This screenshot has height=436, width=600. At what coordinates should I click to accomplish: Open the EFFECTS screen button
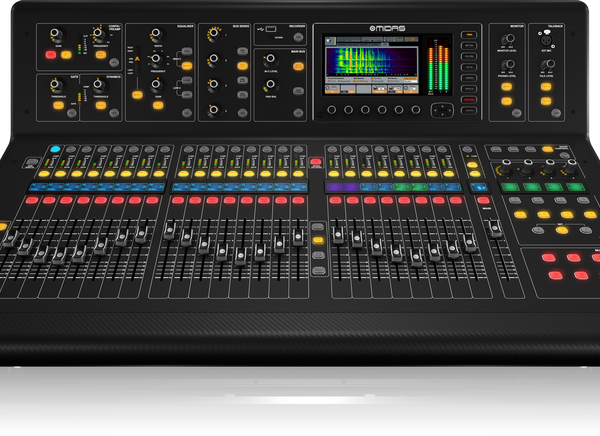coord(469,89)
